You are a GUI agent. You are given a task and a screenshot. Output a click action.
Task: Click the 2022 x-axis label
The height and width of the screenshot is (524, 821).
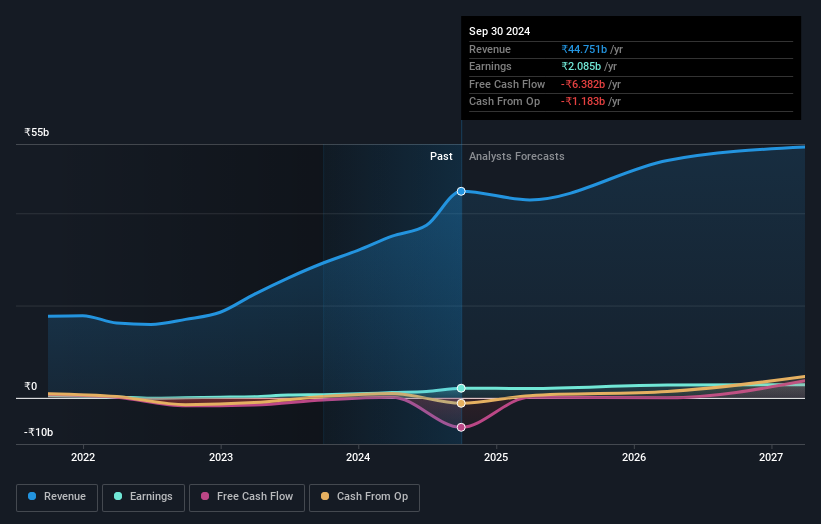point(83,457)
